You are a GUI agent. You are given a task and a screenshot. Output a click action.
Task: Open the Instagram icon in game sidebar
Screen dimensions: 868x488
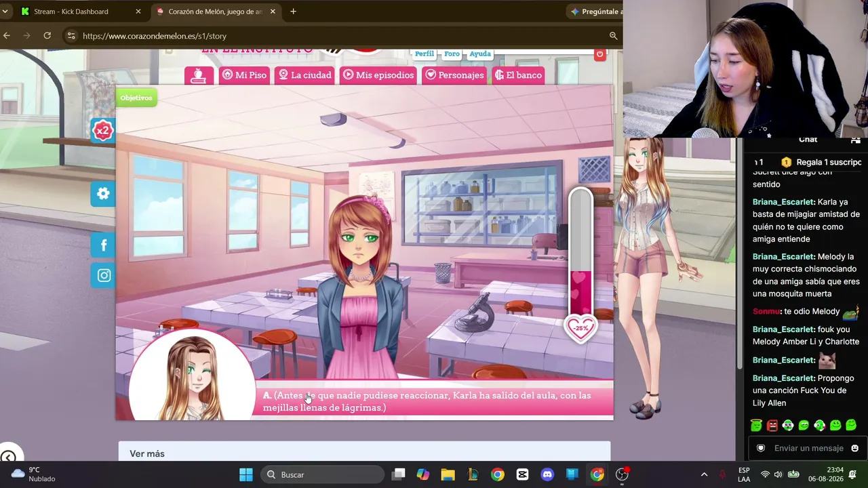point(103,275)
